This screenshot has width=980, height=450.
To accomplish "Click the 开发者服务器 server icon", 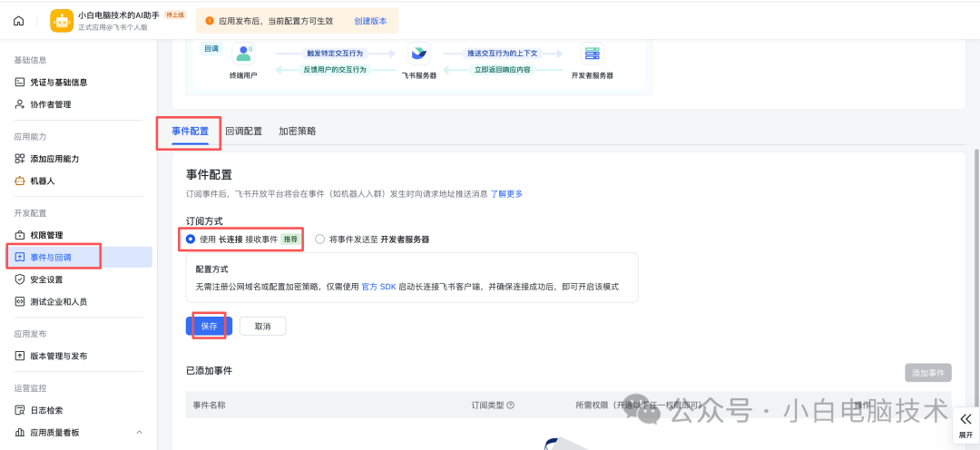I will point(592,54).
